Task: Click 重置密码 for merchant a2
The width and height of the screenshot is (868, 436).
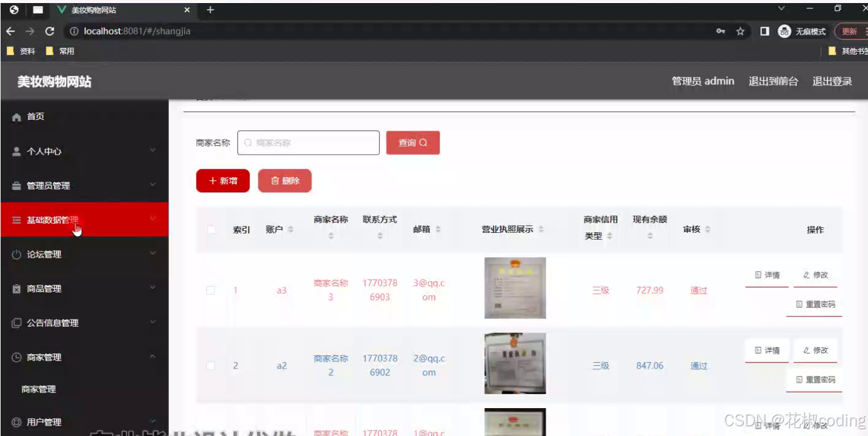Action: (814, 380)
